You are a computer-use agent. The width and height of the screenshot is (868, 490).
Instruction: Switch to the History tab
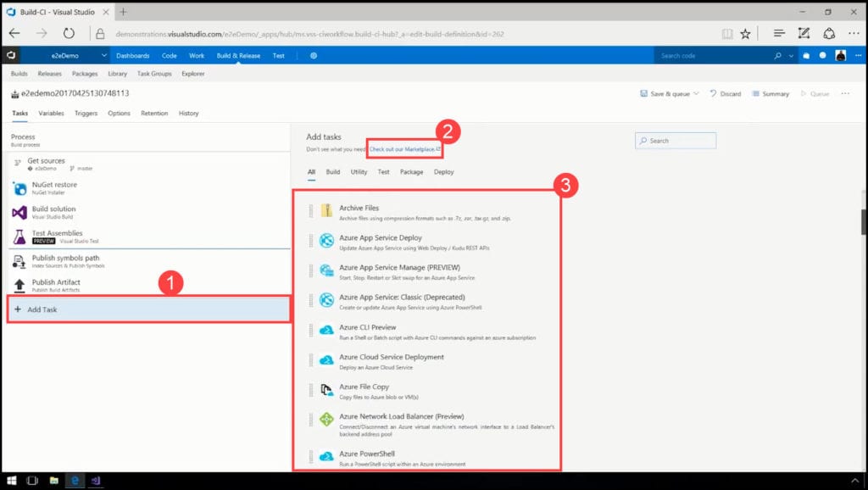[188, 113]
